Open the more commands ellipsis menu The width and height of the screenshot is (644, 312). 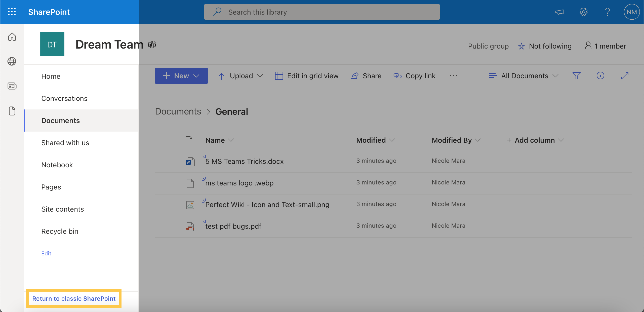[x=453, y=76]
